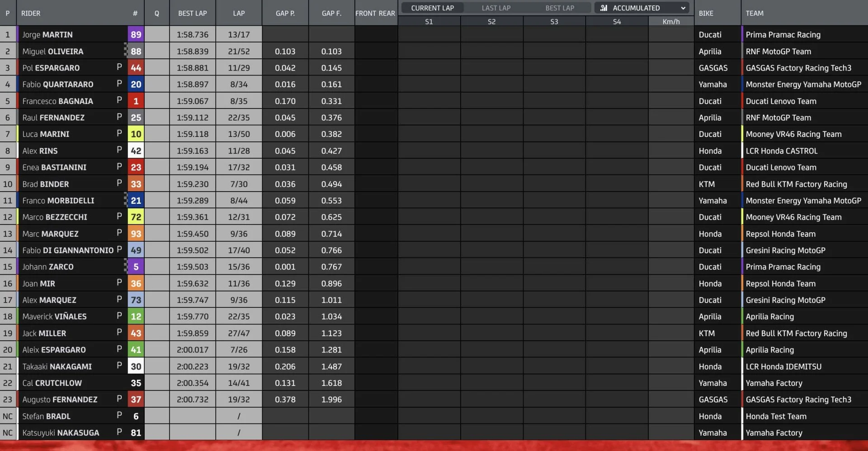This screenshot has height=451, width=868.
Task: Click the dotted flag marker beside Miguel Oliveira
Action: pos(126,51)
